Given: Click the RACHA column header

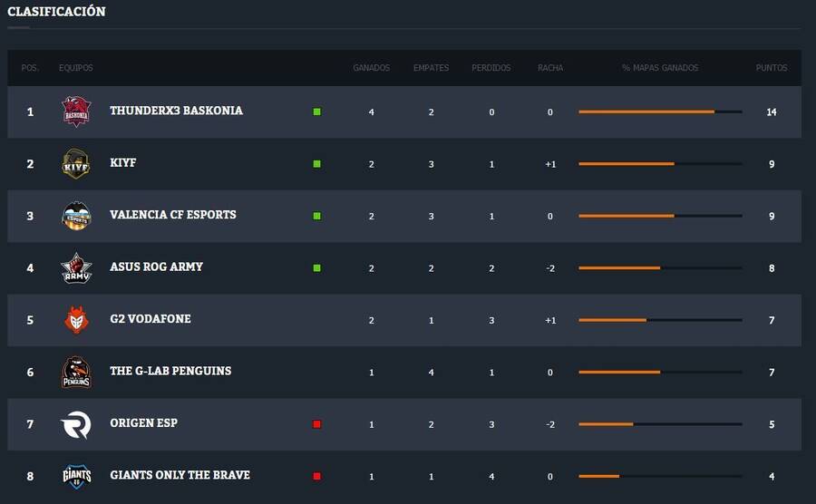Looking at the screenshot, I should 550,68.
